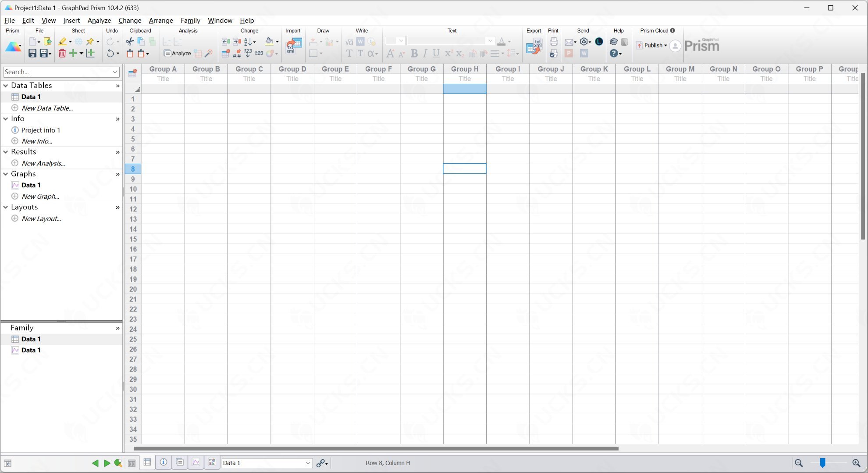Click the Prism Cloud user account icon
868x473 pixels.
(676, 46)
